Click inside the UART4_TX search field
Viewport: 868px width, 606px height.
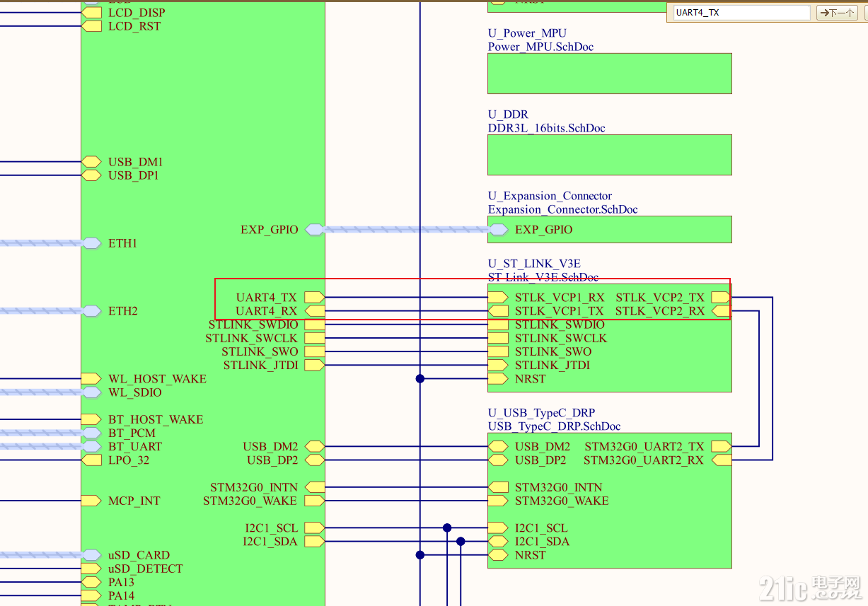point(739,12)
